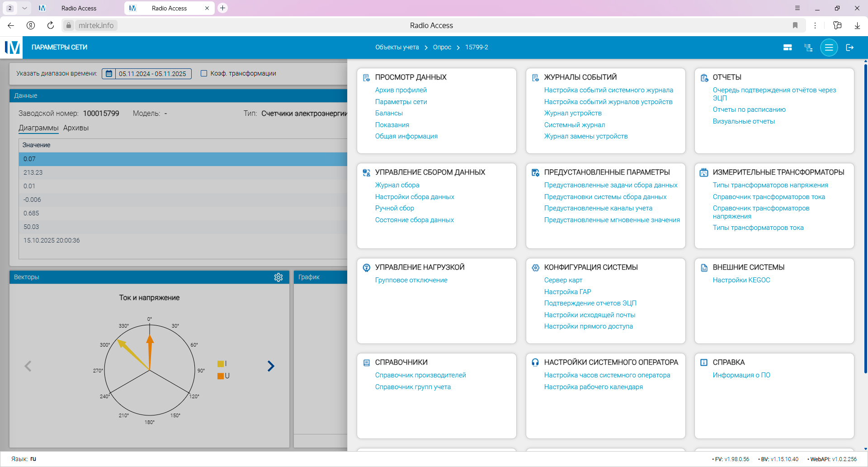Select the Диаграммы tab
The image size is (868, 467).
(x=38, y=128)
